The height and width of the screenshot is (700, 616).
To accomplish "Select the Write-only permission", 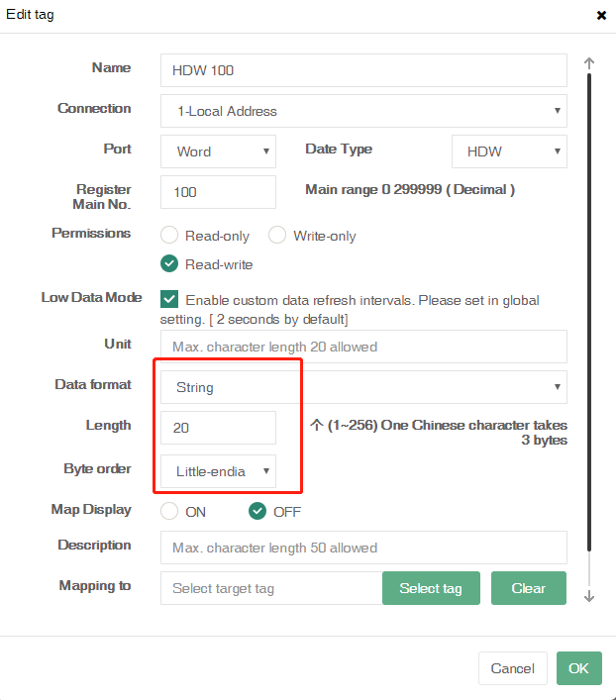I will [277, 236].
